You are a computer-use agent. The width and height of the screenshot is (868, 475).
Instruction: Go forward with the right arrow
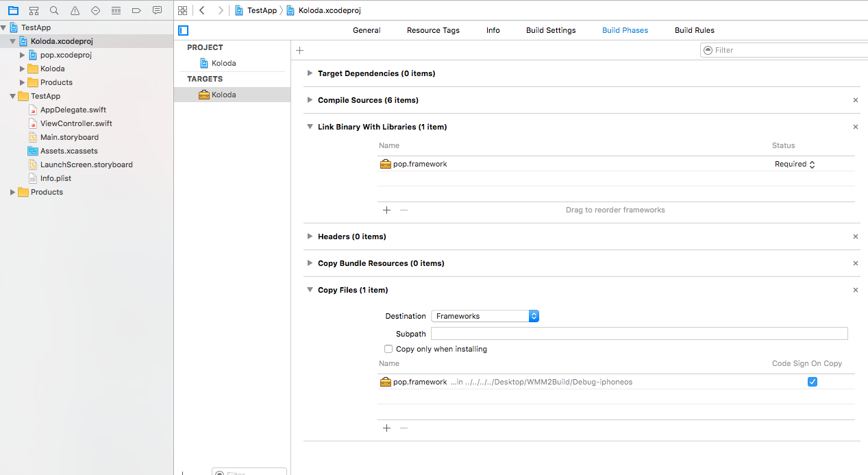coord(220,10)
